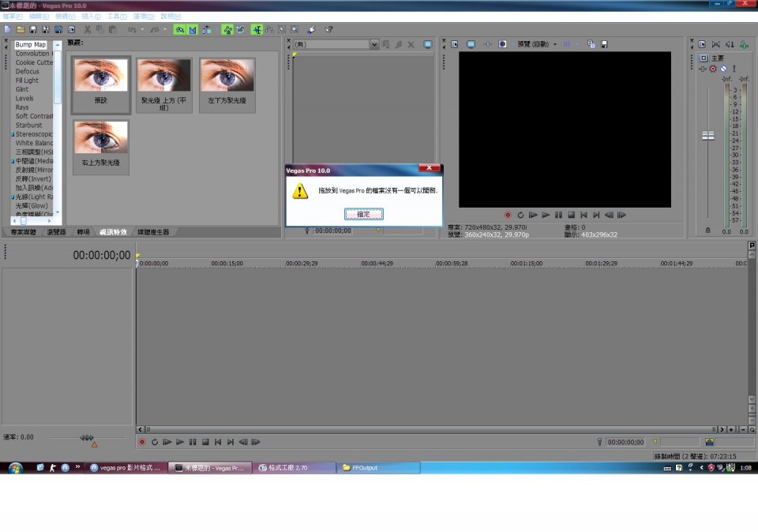
Task: Click 確定 in the Vegas Pro dialog
Action: (363, 214)
